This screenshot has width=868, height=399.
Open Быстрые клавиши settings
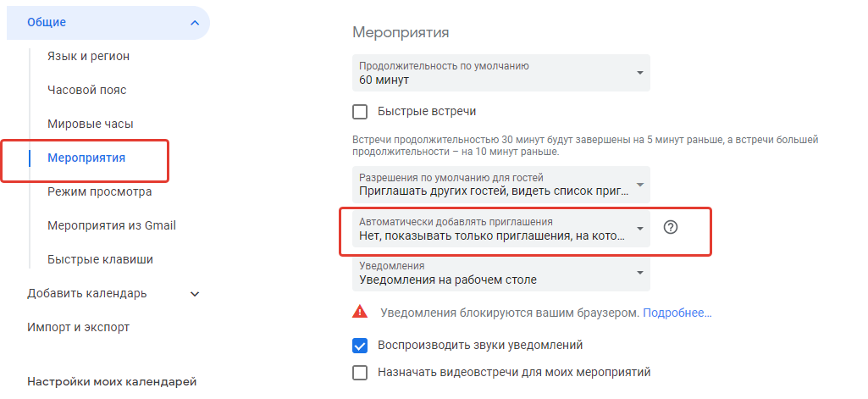click(100, 259)
